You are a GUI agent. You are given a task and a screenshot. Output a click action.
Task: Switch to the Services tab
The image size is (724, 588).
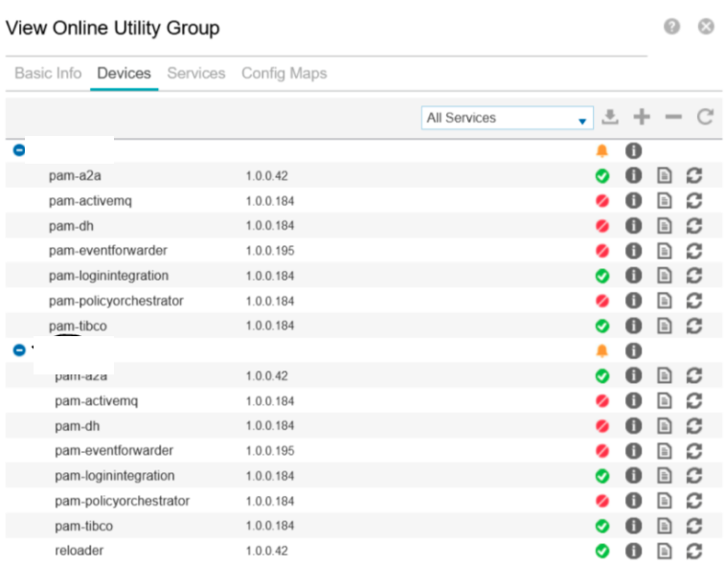click(x=196, y=74)
